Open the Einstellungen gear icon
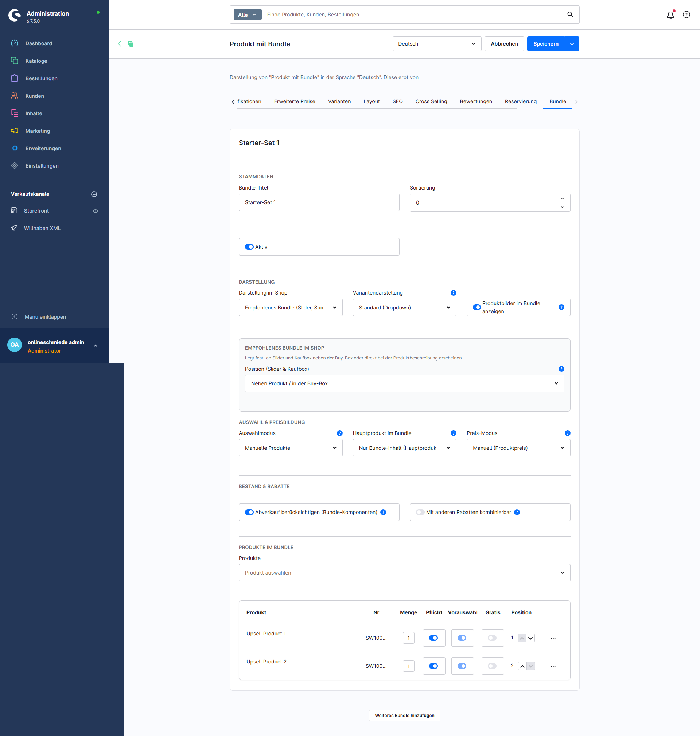 pos(15,165)
